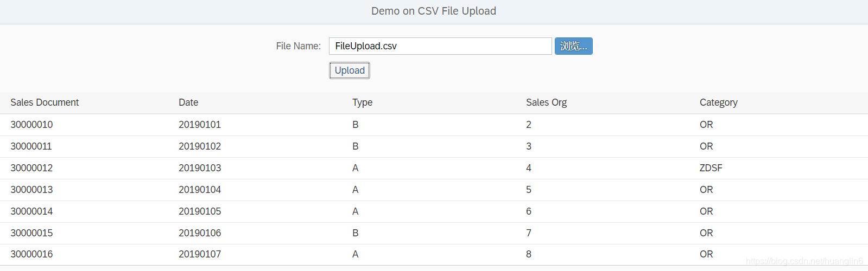
Task: Click the date 20190104 cell
Action: coord(200,190)
